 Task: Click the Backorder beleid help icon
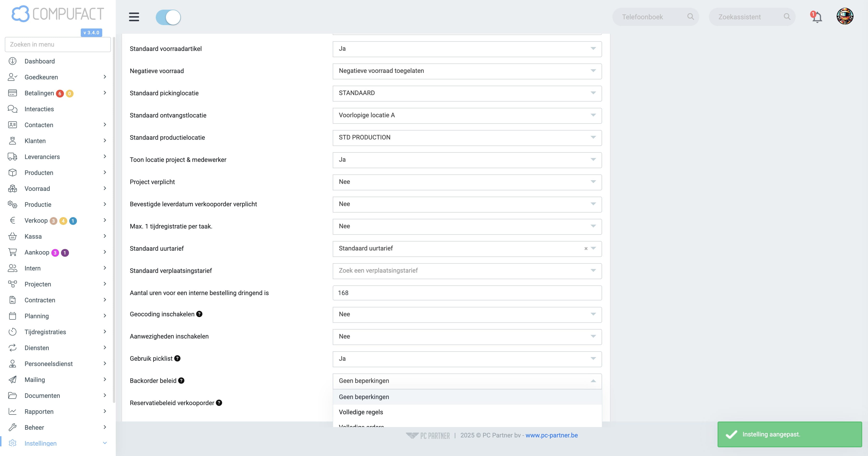(181, 381)
